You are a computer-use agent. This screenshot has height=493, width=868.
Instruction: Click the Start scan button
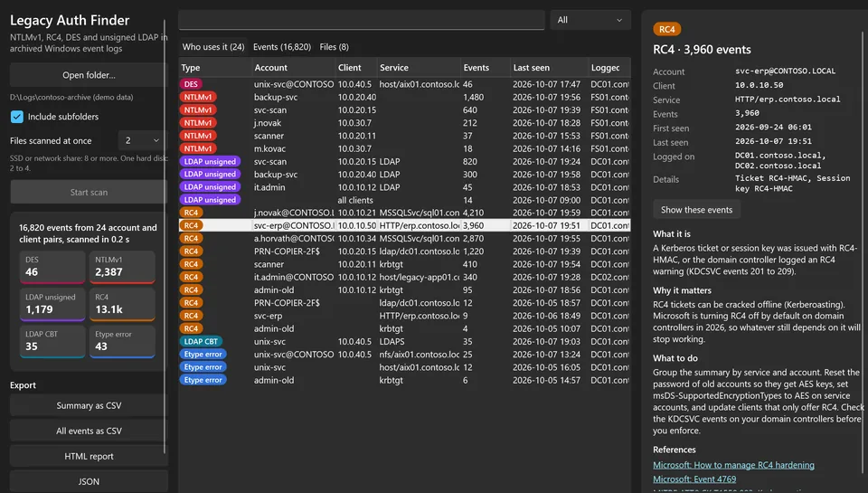89,192
